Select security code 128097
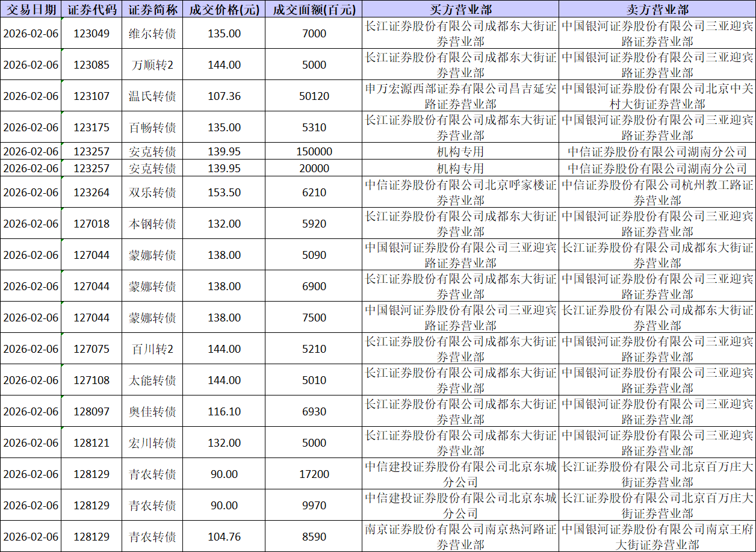756x552 pixels. coord(91,412)
